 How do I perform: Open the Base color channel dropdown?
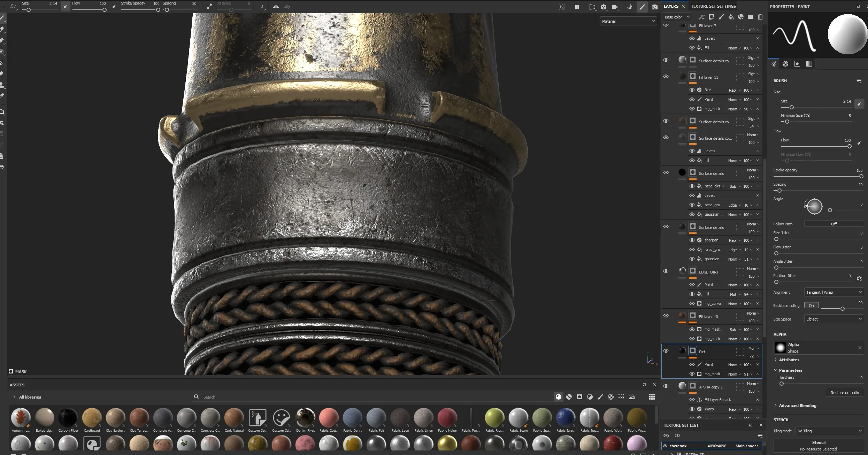tap(677, 17)
